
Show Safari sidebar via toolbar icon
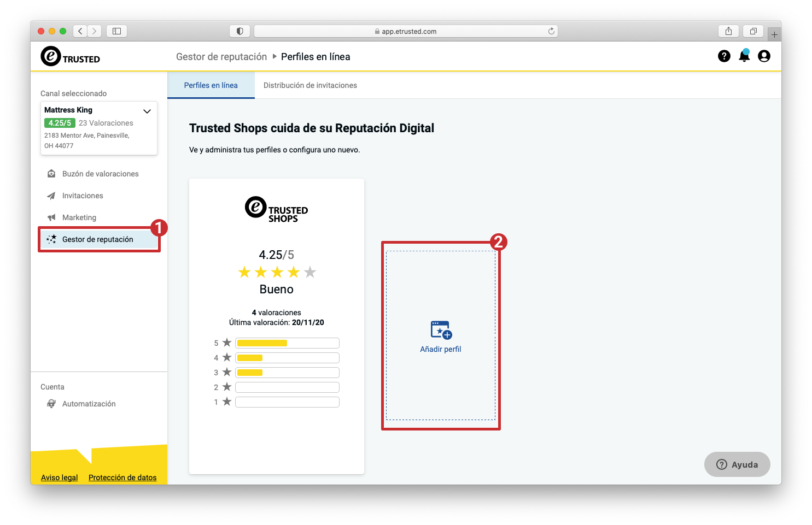point(116,31)
